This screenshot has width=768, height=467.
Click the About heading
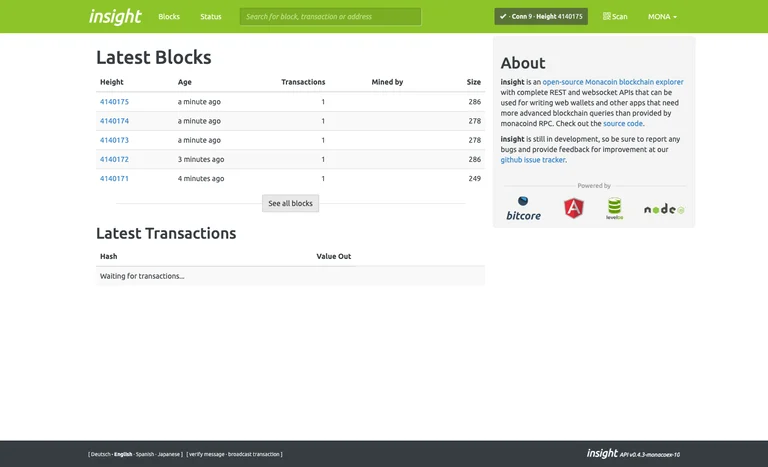pyautogui.click(x=523, y=63)
